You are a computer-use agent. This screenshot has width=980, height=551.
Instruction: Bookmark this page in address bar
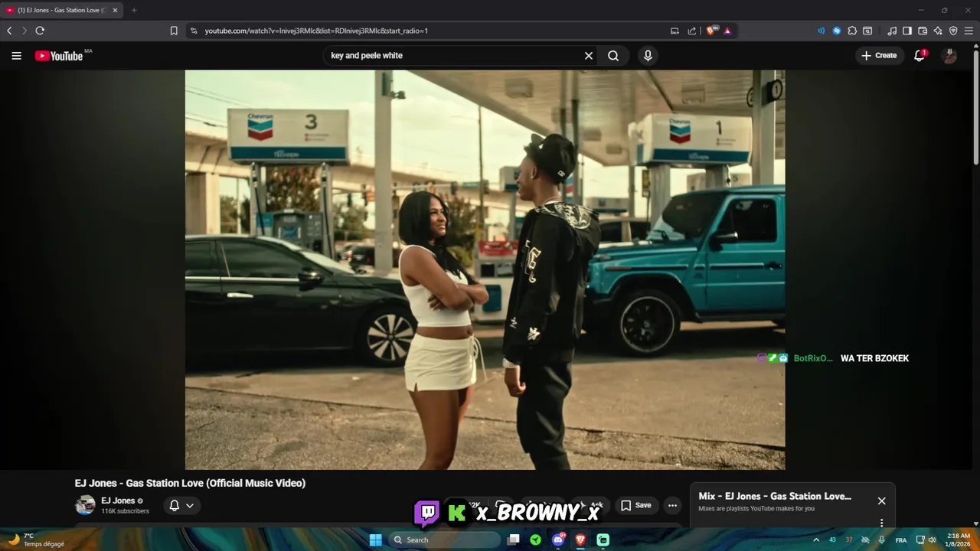coord(174,31)
